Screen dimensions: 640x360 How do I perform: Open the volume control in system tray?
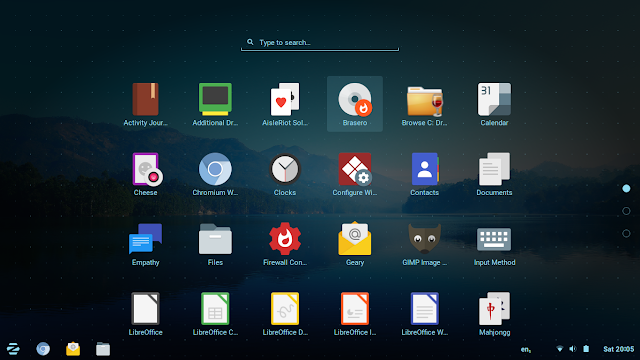point(573,349)
